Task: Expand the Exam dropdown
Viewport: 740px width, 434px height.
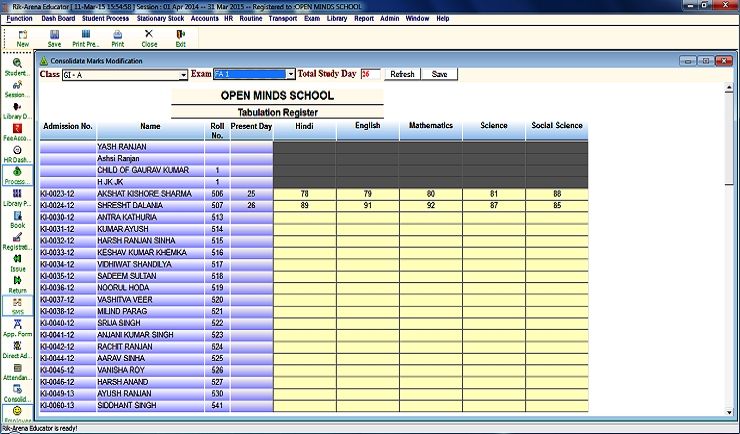Action: (x=291, y=74)
